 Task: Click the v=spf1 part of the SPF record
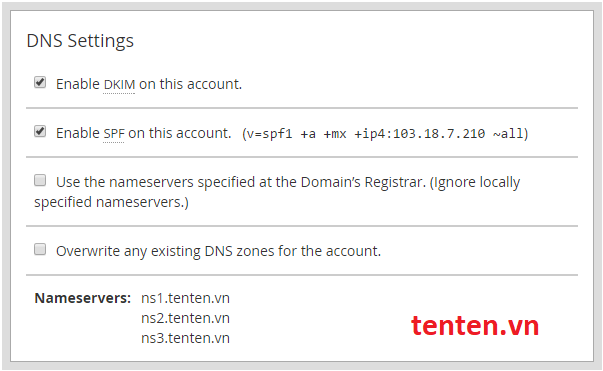coord(269,134)
